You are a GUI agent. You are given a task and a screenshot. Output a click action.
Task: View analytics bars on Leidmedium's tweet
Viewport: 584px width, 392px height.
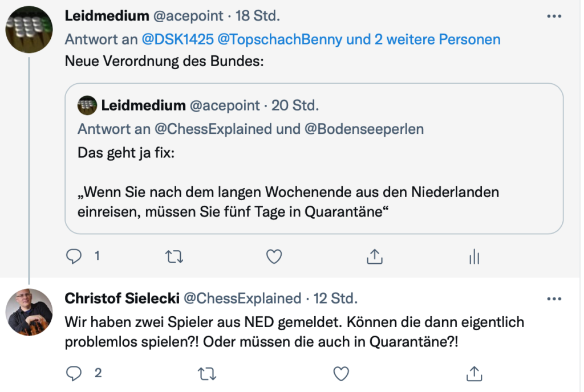pos(474,256)
